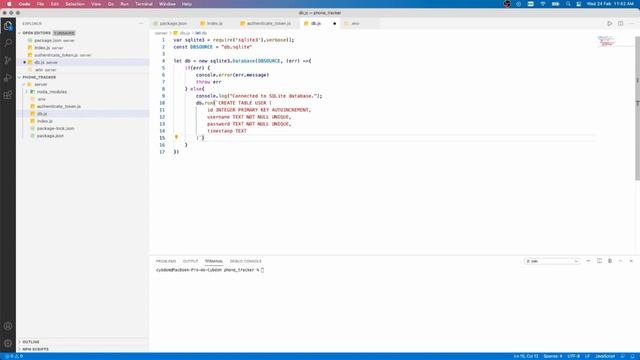Click the terminal prompt input area
This screenshot has height=360, width=640.
(262, 270)
